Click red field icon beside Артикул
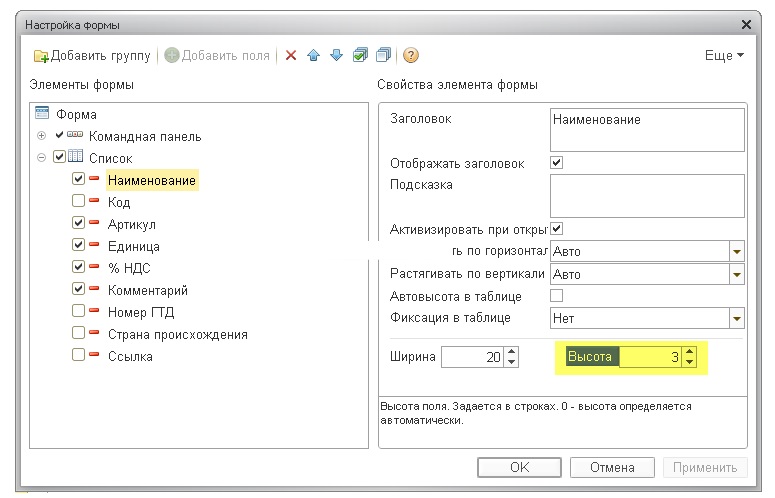The image size is (775, 498). click(x=94, y=222)
